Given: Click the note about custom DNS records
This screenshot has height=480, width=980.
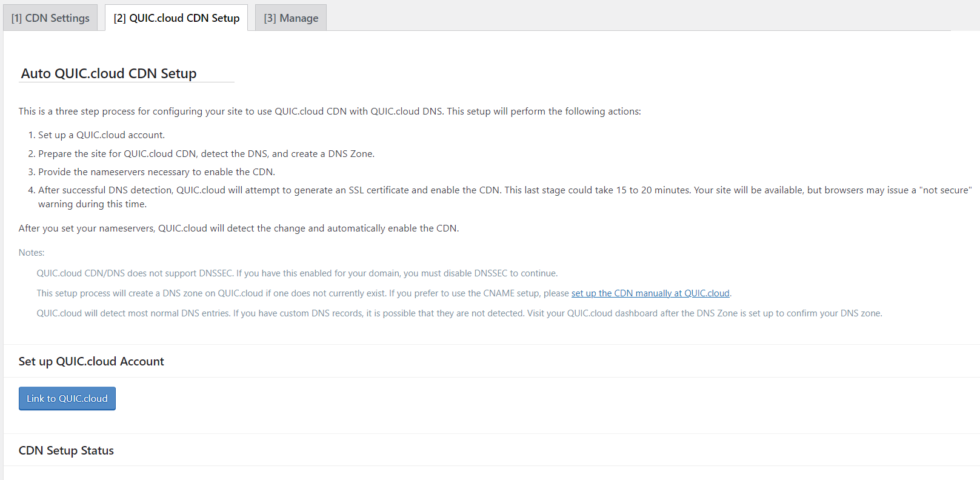Looking at the screenshot, I should 459,313.
